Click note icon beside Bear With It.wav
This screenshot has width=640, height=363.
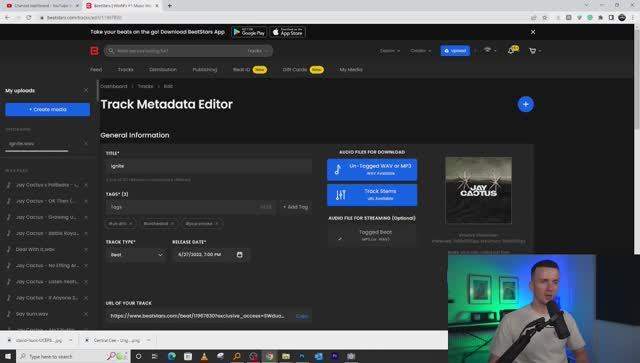(x=9, y=249)
